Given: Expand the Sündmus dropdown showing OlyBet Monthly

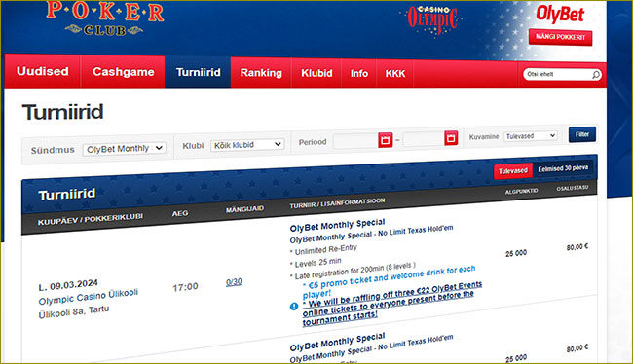Looking at the screenshot, I should (x=125, y=149).
